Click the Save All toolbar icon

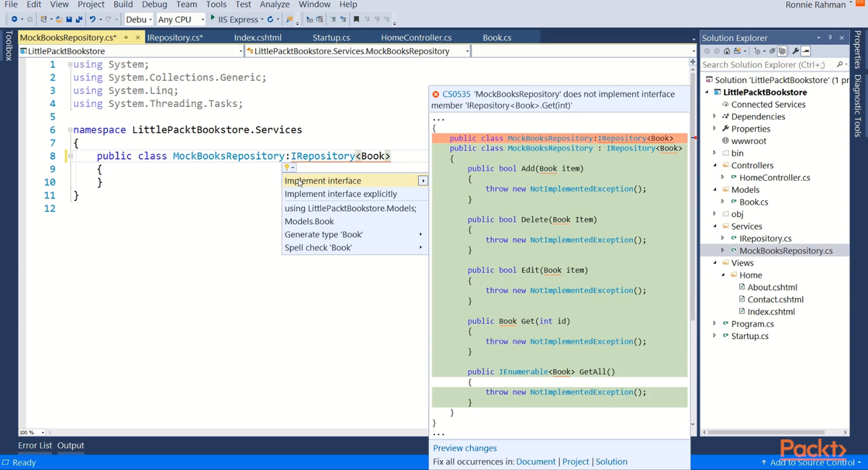[78, 19]
